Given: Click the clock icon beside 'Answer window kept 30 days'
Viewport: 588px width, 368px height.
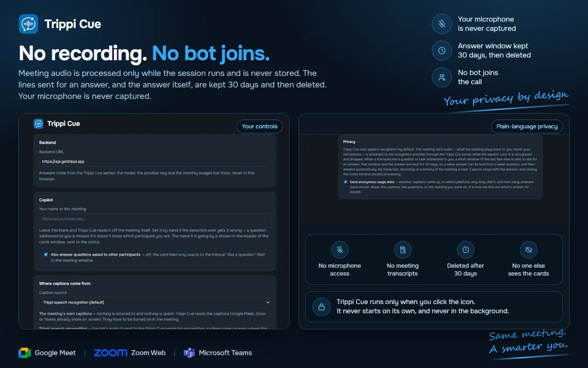Looking at the screenshot, I should click(442, 51).
